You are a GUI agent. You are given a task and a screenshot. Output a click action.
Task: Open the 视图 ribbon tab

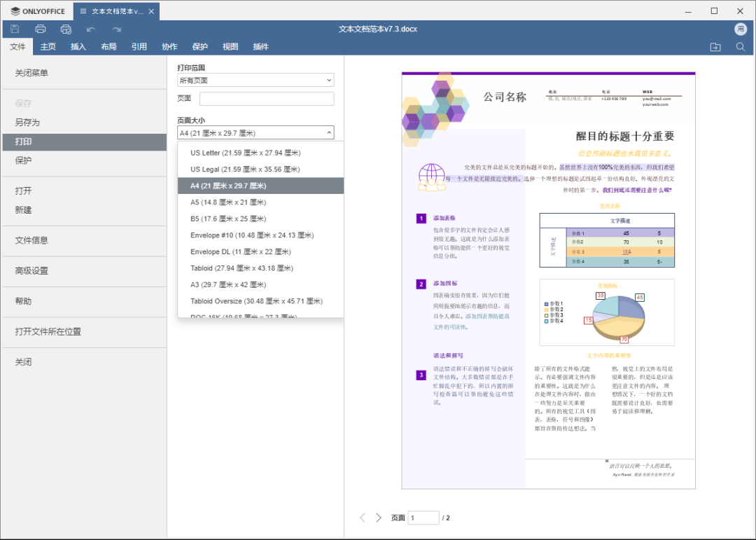230,47
